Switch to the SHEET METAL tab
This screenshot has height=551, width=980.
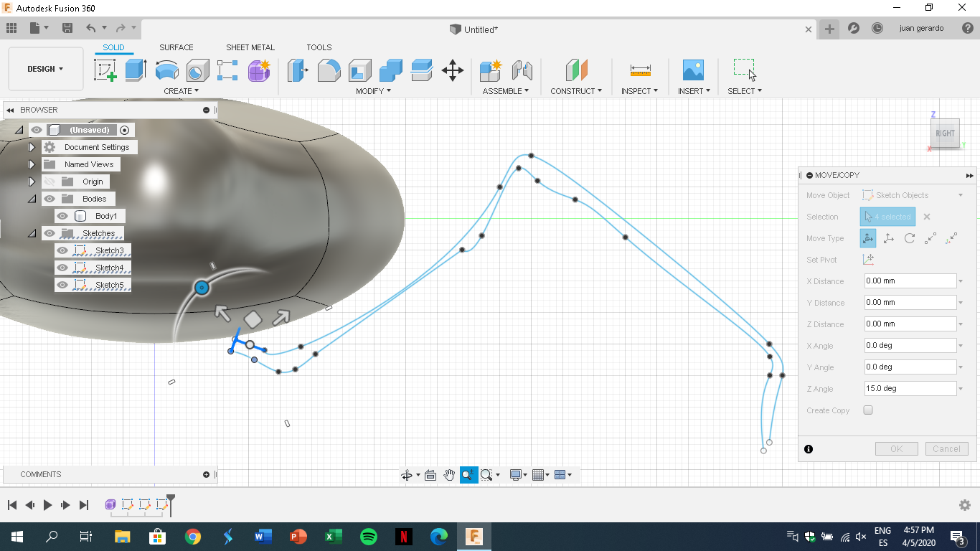click(x=250, y=47)
